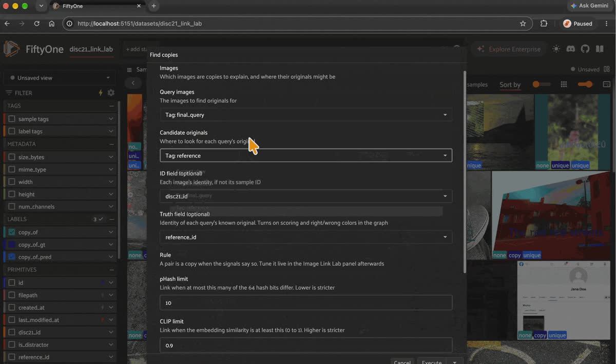The image size is (616, 364).
Task: Click the panel layout icon beside Unsaved
Action: pos(607,69)
